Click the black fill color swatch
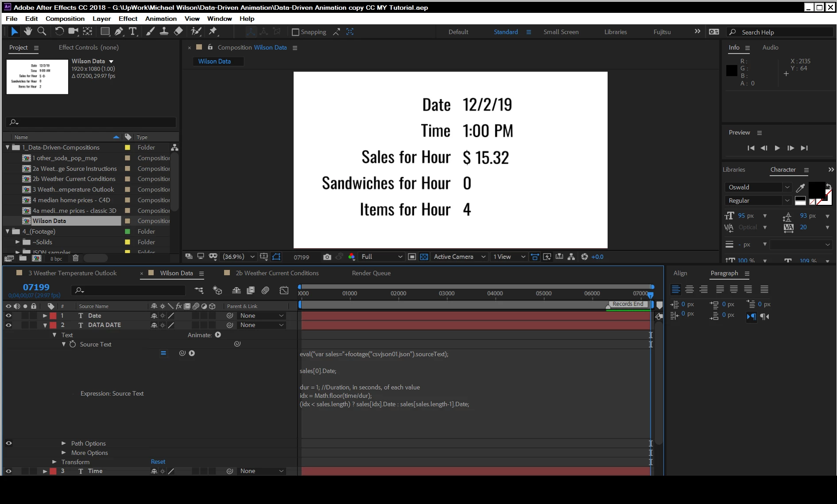The height and width of the screenshot is (504, 837). coord(817,190)
